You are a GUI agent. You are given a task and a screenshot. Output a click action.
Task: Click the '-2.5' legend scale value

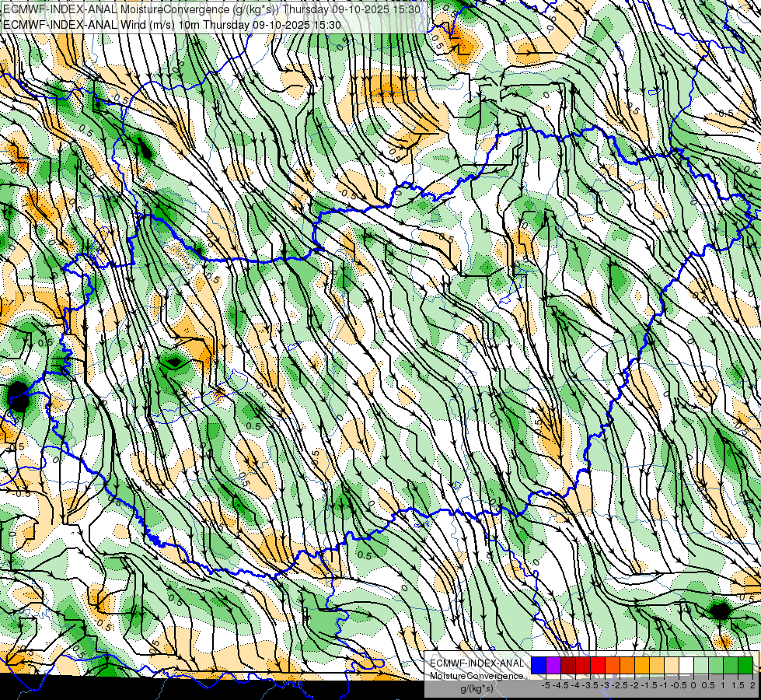(620, 685)
